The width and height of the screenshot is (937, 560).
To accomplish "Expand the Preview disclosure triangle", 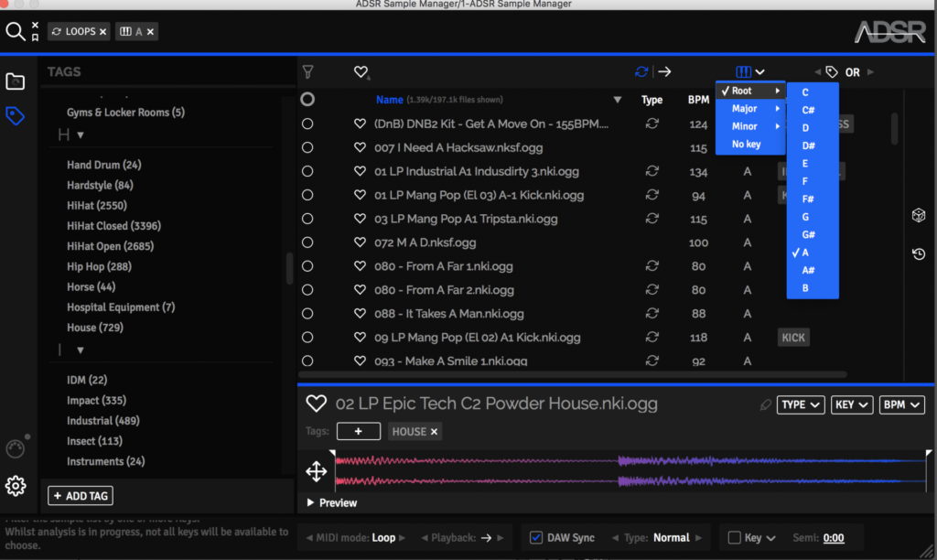I will pos(311,502).
